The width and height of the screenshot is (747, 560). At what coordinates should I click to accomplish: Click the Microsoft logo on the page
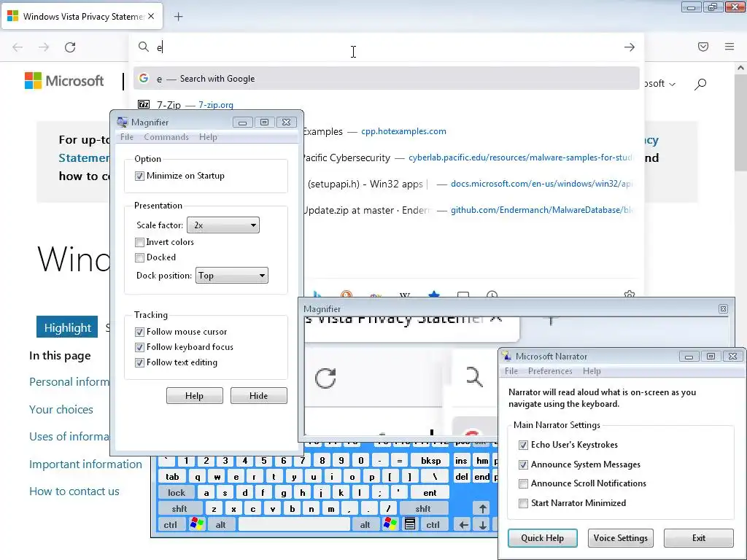pos(64,80)
